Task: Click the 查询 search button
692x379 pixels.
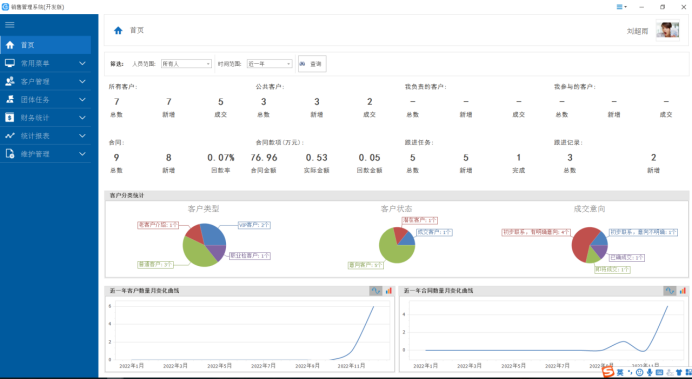Action: pyautogui.click(x=312, y=64)
